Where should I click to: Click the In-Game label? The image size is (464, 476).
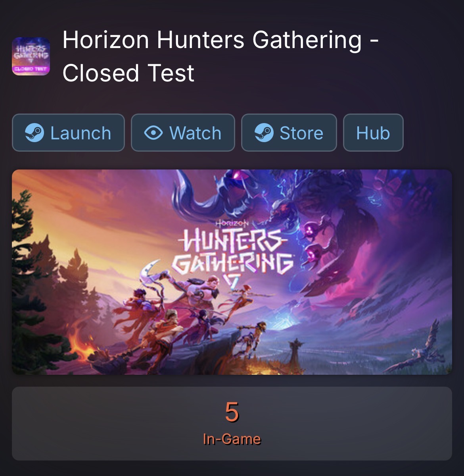[232, 439]
